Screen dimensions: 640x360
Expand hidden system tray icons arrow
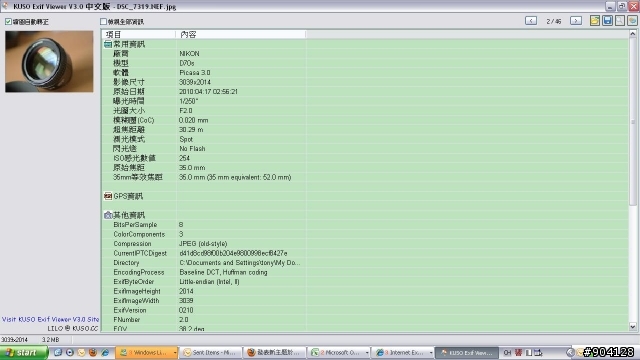pyautogui.click(x=570, y=353)
